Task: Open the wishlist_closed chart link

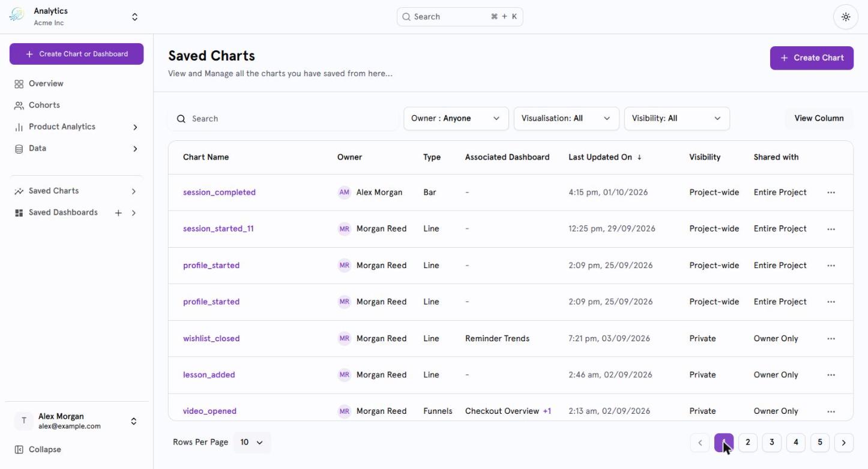Action: click(211, 339)
